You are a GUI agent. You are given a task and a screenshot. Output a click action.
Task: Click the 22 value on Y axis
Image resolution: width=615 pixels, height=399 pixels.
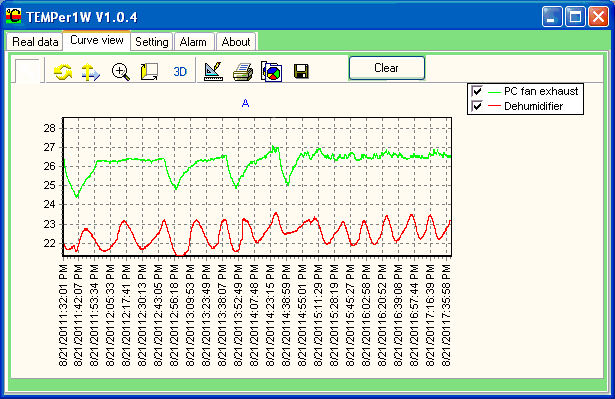[50, 243]
